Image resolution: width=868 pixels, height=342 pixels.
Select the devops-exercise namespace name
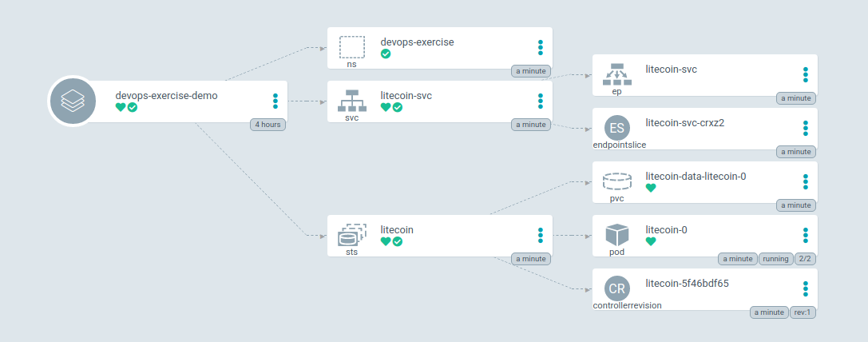click(417, 42)
